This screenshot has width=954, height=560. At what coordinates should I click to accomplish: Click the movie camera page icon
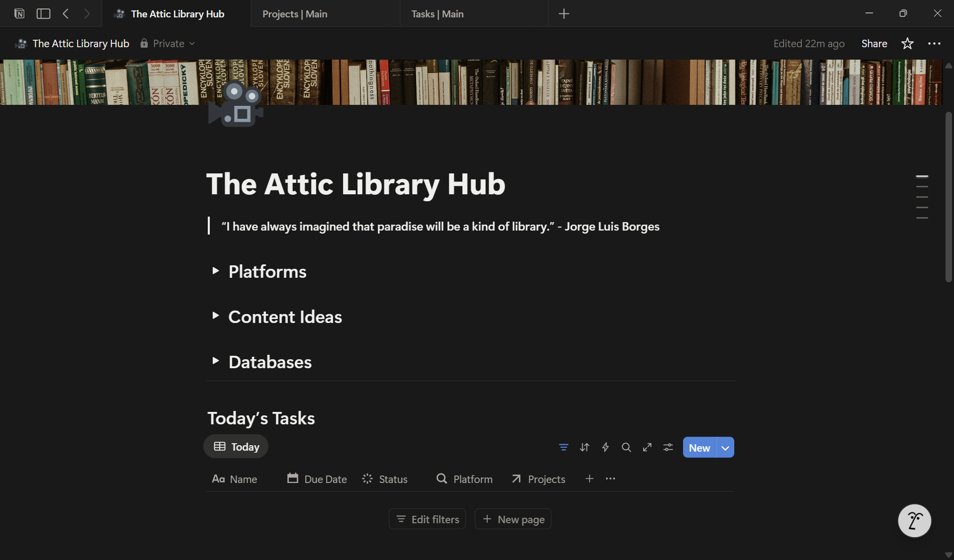tap(236, 104)
